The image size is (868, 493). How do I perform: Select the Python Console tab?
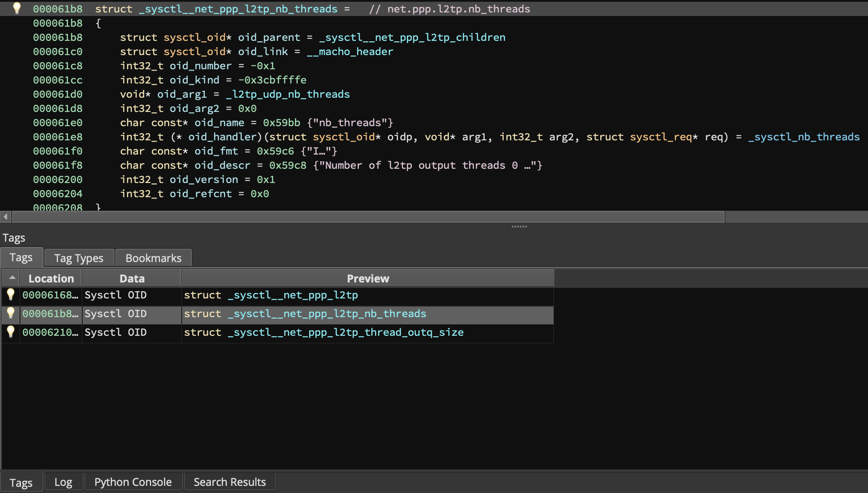pyautogui.click(x=132, y=481)
